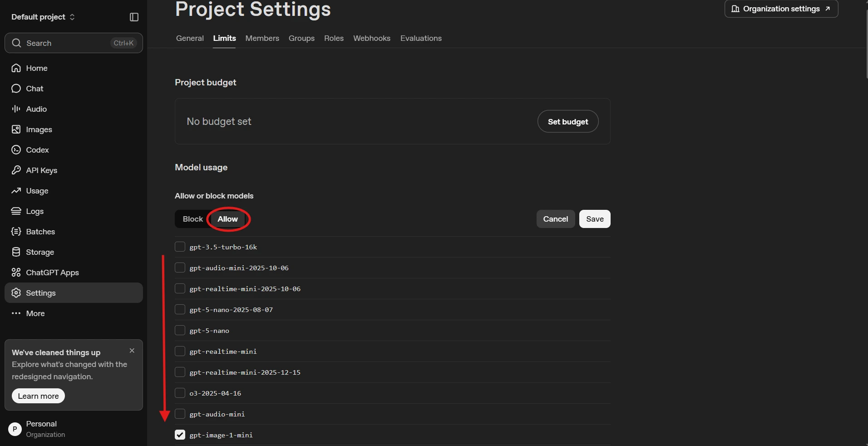This screenshot has width=868, height=446.
Task: Click the external arrow on Organization settings
Action: [x=828, y=9]
